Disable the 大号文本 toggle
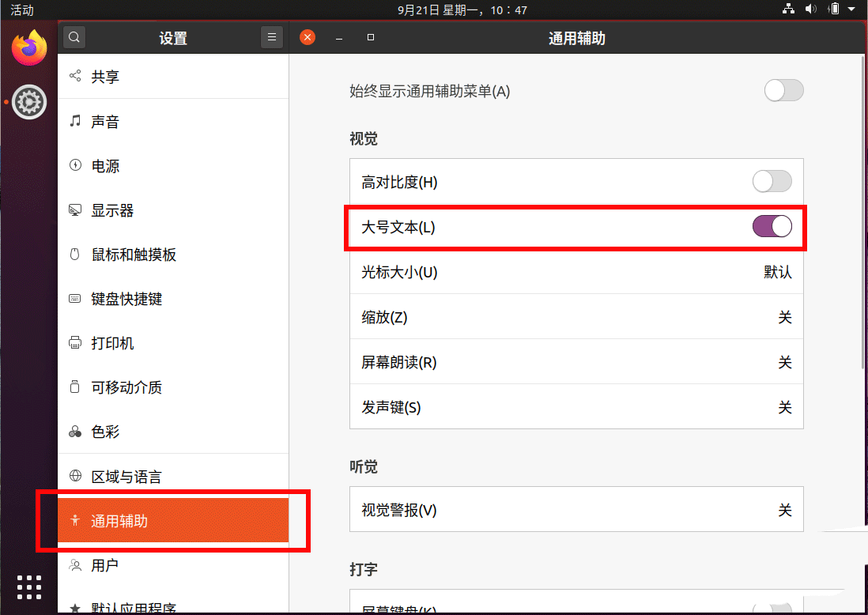The image size is (868, 615). 772,227
